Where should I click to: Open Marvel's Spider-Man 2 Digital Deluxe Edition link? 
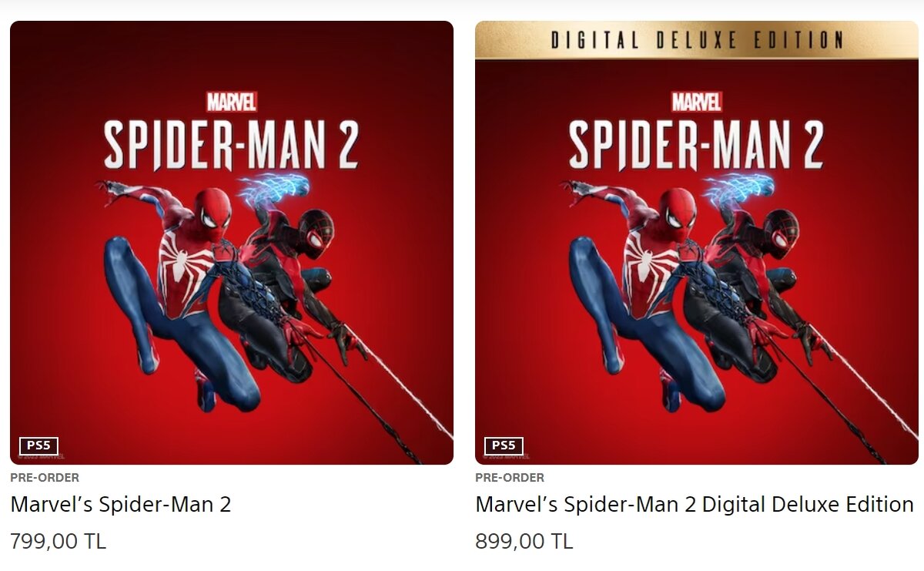695,505
